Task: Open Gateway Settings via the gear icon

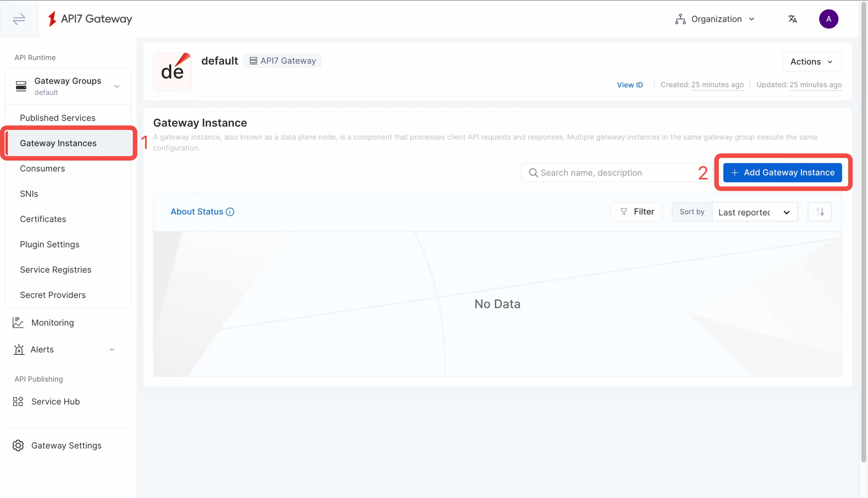Action: click(18, 445)
